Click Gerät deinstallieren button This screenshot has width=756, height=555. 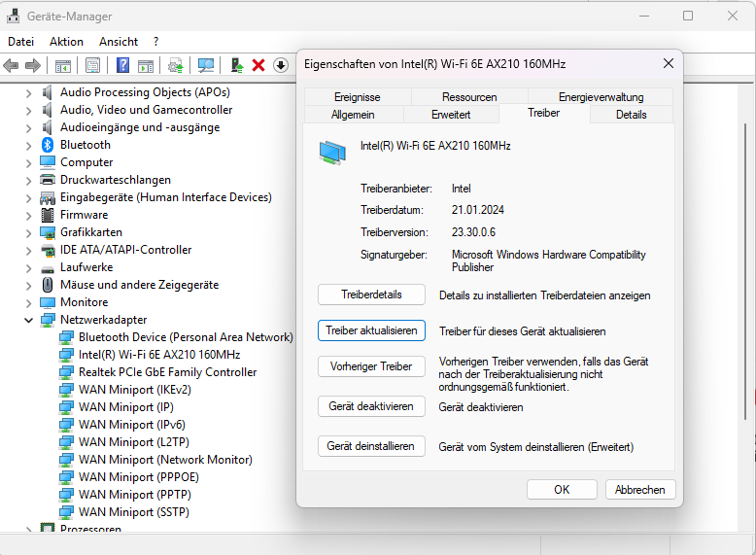[371, 446]
